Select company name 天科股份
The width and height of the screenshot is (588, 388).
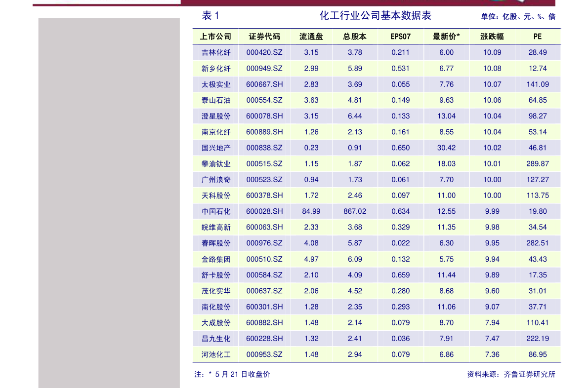tap(215, 195)
